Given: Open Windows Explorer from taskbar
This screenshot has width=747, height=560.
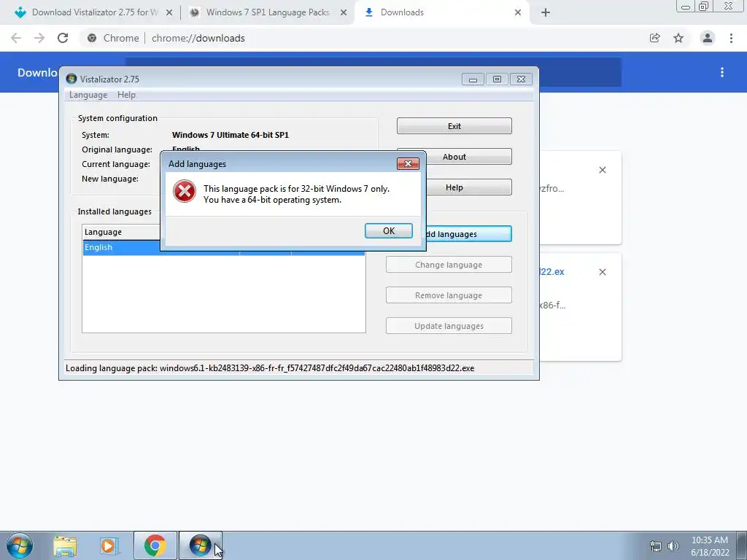Looking at the screenshot, I should (65, 546).
